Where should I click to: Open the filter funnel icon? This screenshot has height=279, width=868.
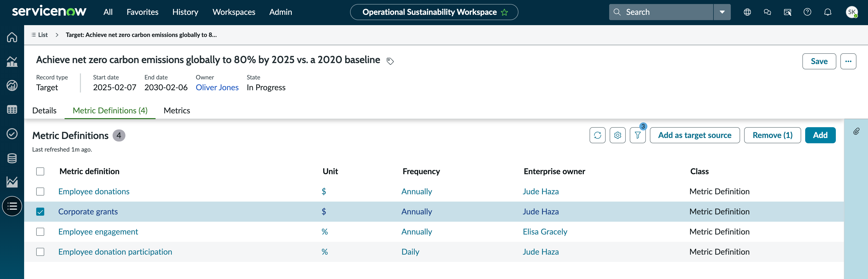pos(638,135)
